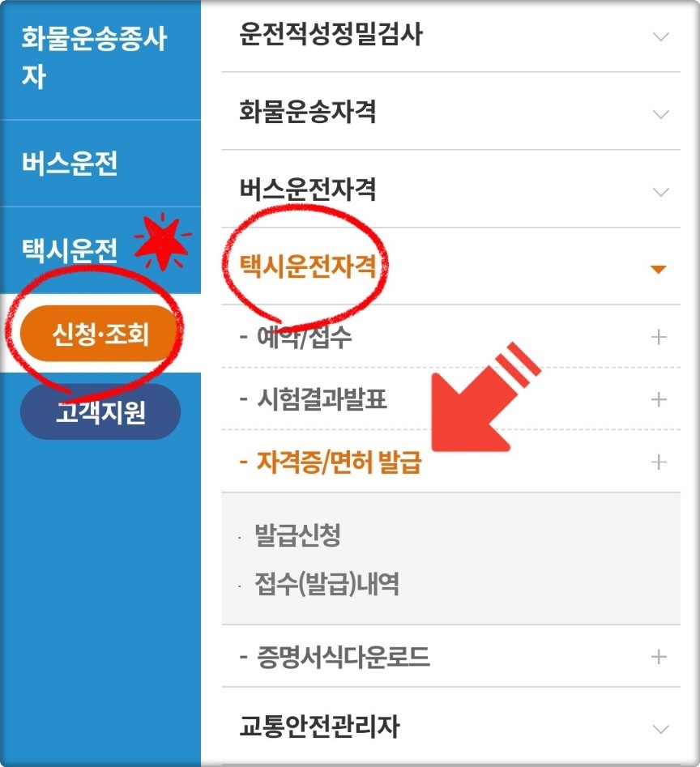Open the 자격증/면허 발급 submenu
The image size is (700, 767).
(339, 462)
